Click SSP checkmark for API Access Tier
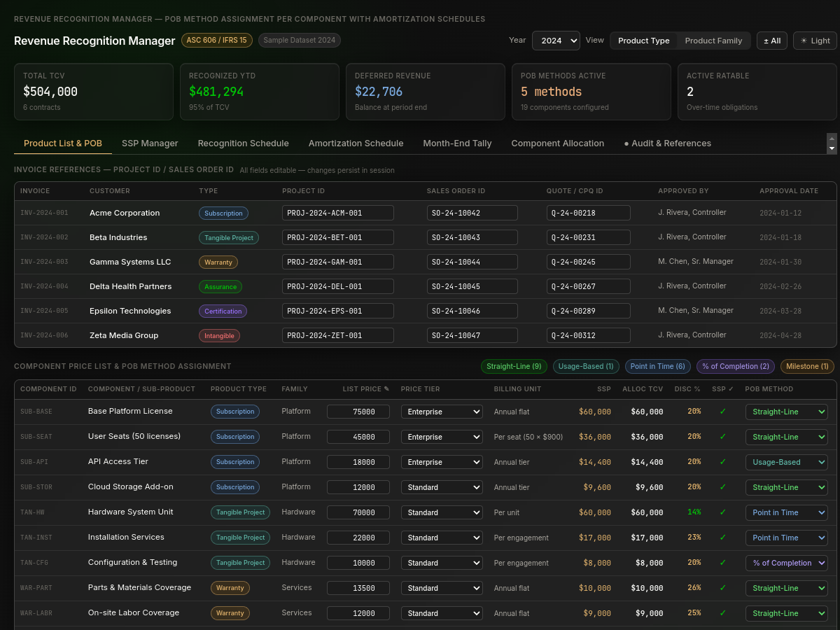The image size is (840, 630). pyautogui.click(x=723, y=462)
